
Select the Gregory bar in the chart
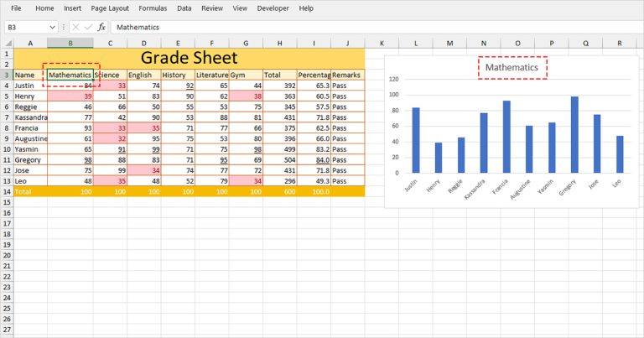574,134
